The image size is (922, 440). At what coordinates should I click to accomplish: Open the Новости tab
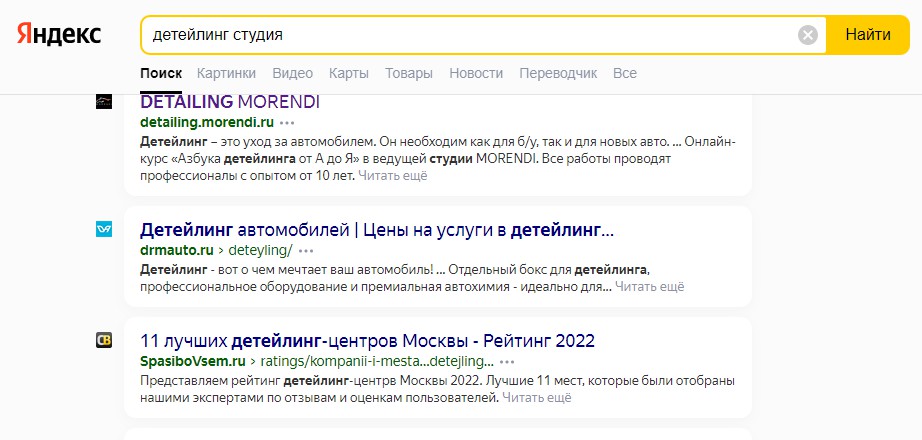[476, 74]
